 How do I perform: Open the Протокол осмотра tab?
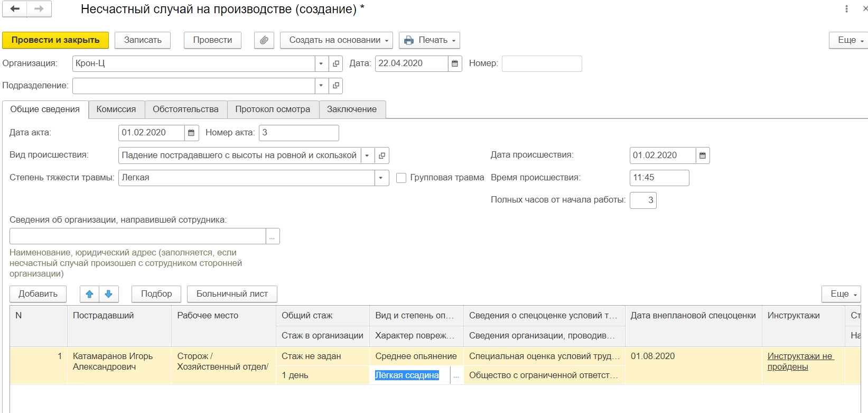pyautogui.click(x=273, y=109)
